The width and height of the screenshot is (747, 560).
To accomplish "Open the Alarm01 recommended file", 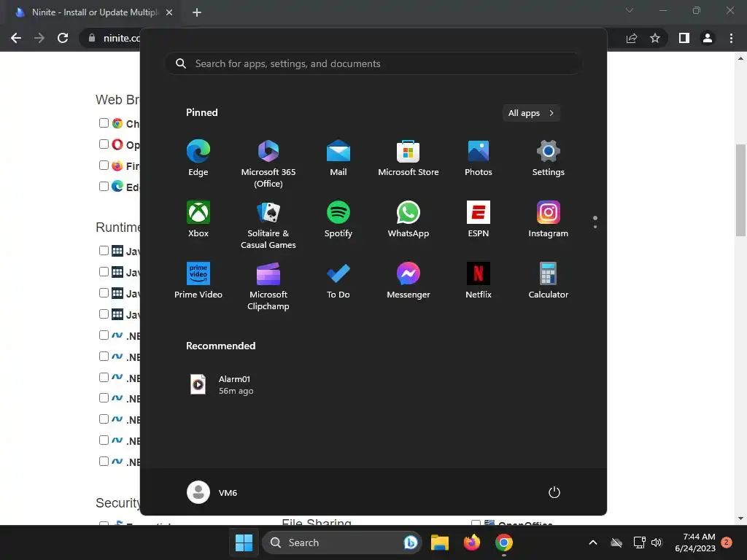I will point(222,385).
